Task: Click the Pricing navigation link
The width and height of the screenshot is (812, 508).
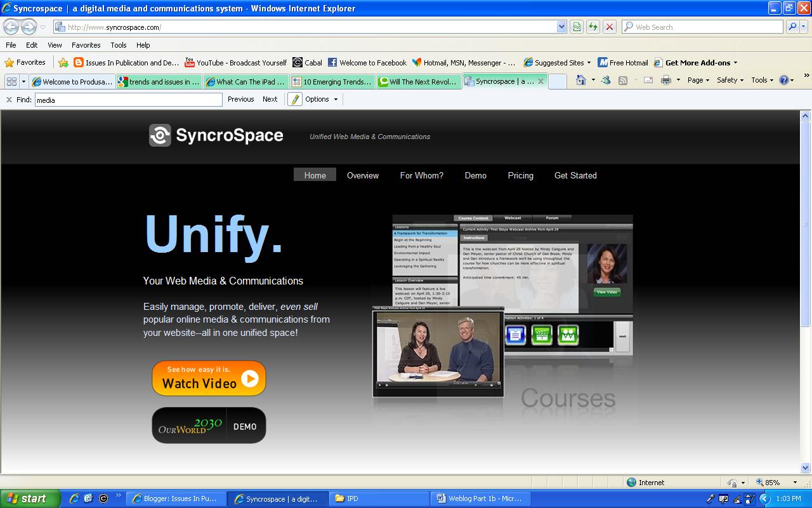Action: [x=521, y=175]
